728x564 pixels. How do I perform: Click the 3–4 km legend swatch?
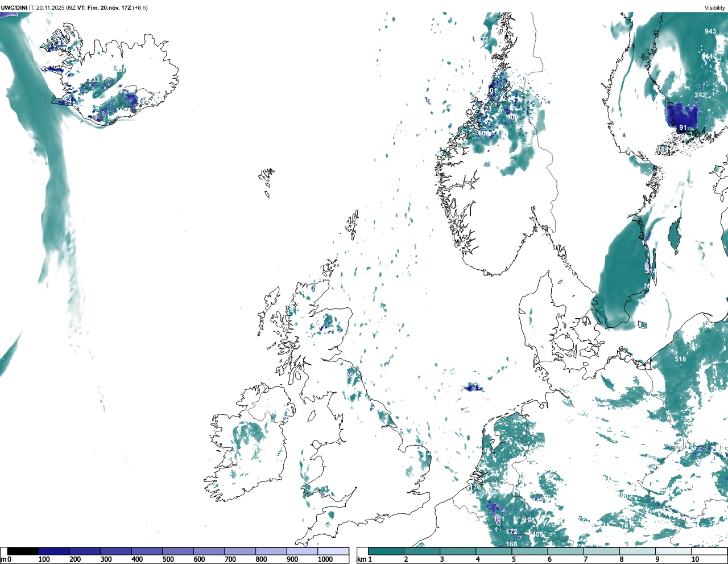point(458,551)
